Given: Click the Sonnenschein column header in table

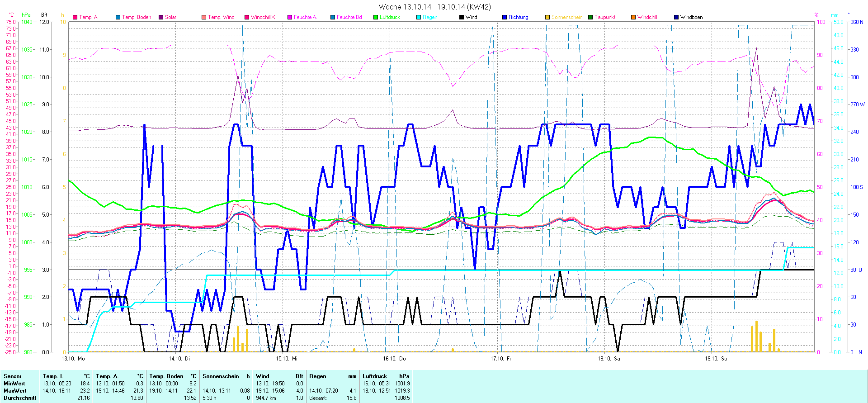Looking at the screenshot, I should 221,376.
